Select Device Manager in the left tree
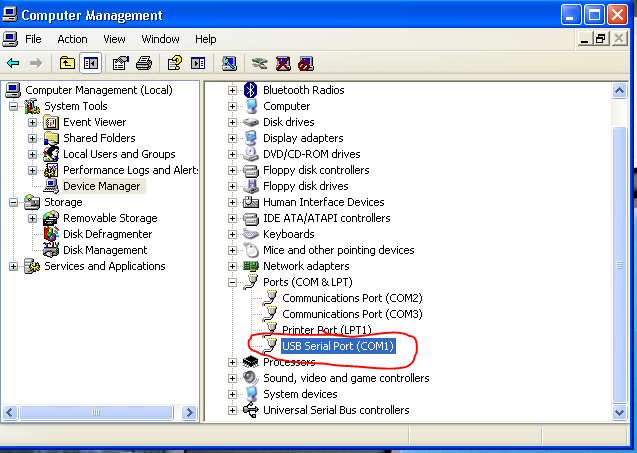The height and width of the screenshot is (453, 637). point(102,186)
